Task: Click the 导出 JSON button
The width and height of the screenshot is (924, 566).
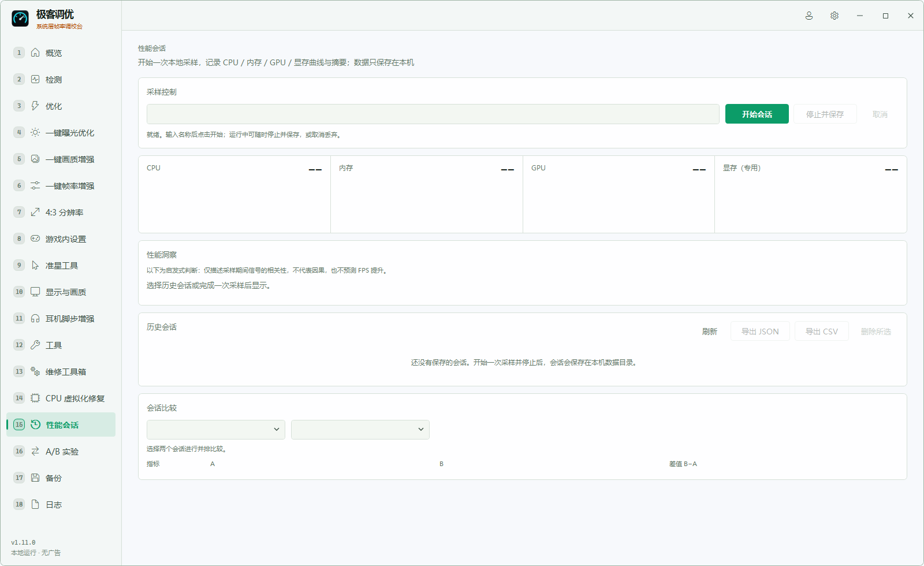Action: tap(760, 332)
